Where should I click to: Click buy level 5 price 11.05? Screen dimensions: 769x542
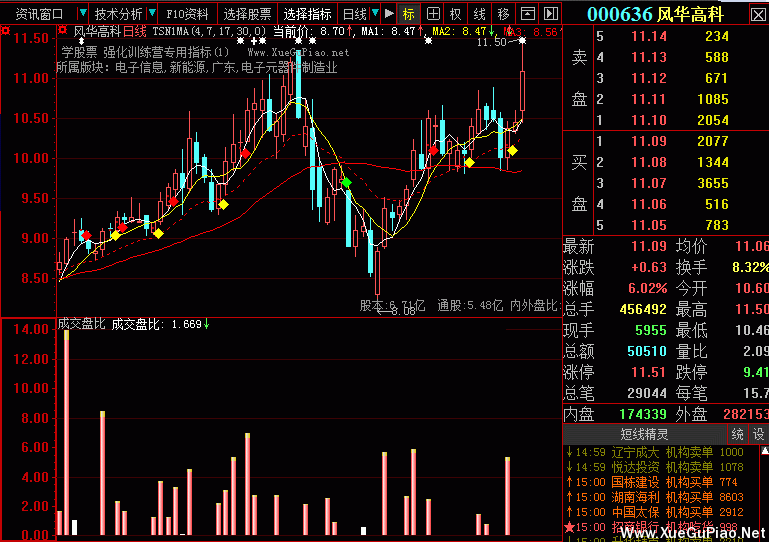point(649,225)
